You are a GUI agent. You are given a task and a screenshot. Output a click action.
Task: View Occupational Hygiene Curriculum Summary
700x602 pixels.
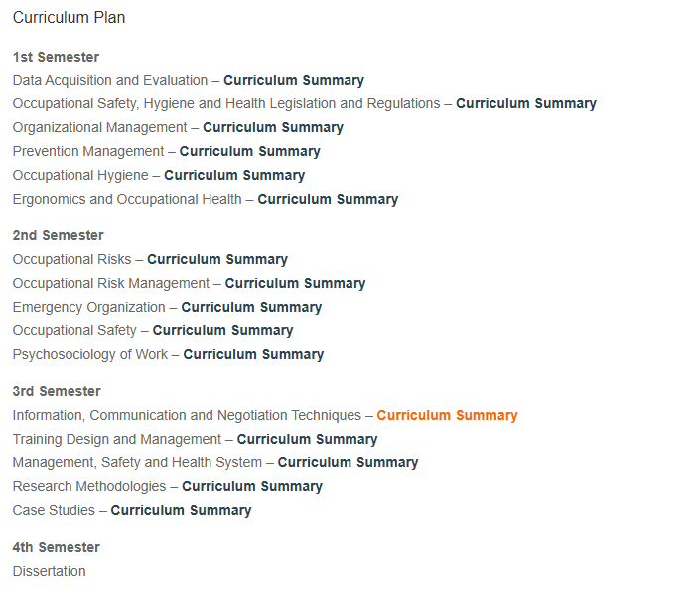coord(234,175)
